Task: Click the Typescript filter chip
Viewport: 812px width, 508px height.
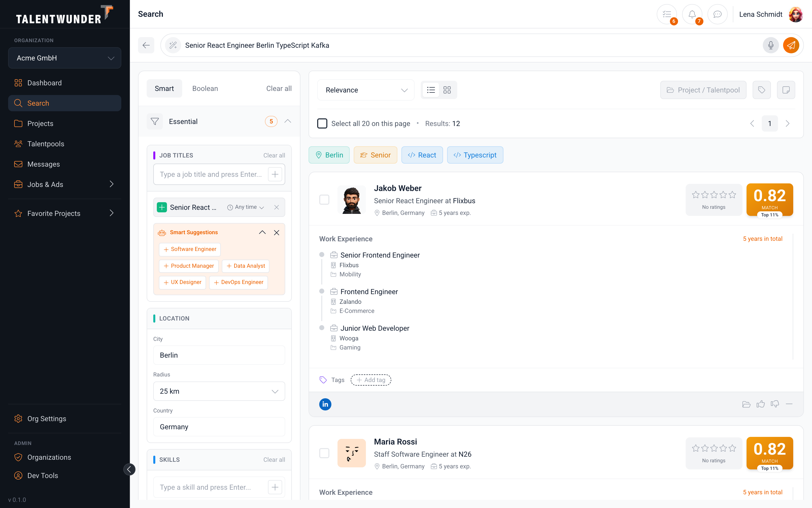Action: point(475,155)
